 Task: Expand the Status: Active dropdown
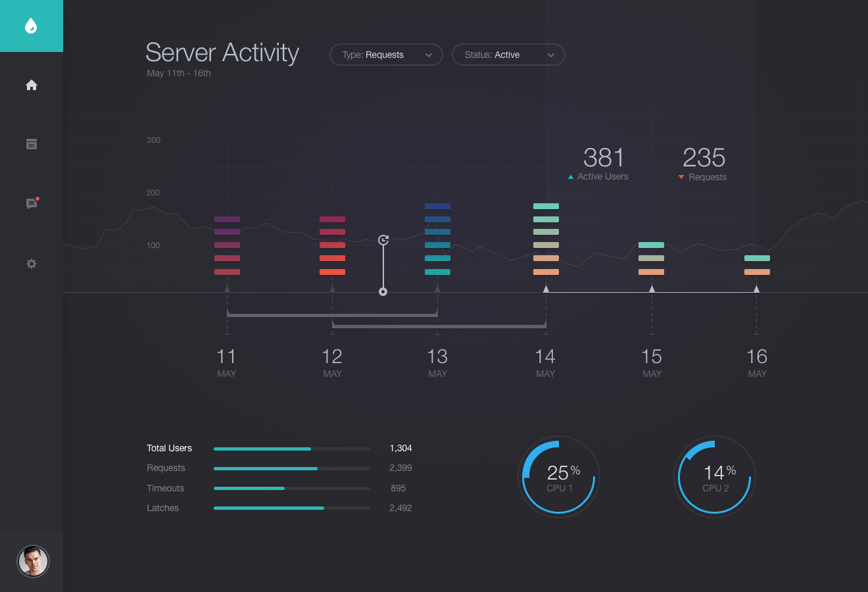(508, 55)
